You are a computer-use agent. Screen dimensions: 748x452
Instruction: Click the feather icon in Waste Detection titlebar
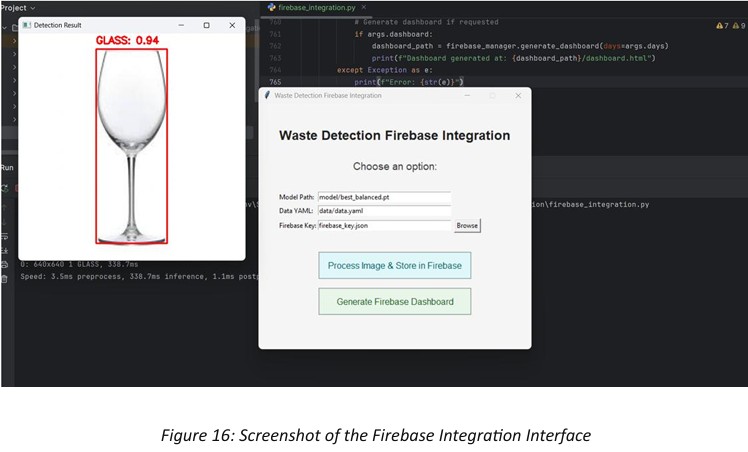point(267,96)
